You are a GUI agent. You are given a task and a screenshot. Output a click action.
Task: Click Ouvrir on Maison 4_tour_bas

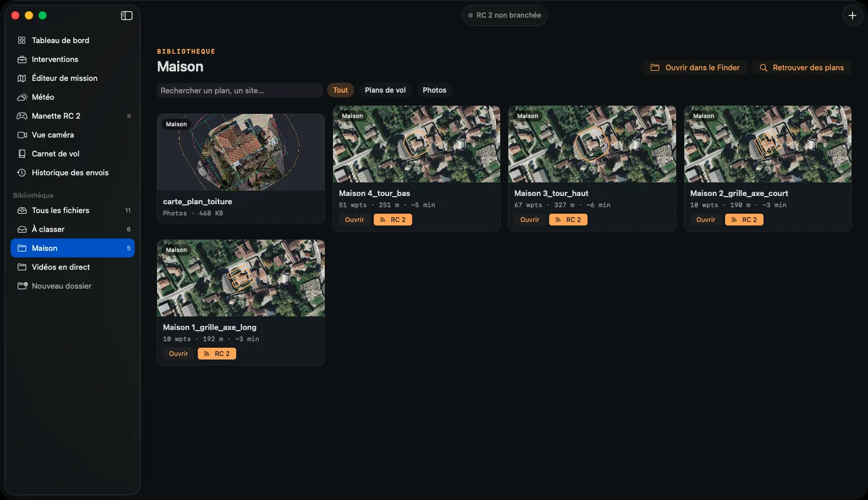(354, 220)
